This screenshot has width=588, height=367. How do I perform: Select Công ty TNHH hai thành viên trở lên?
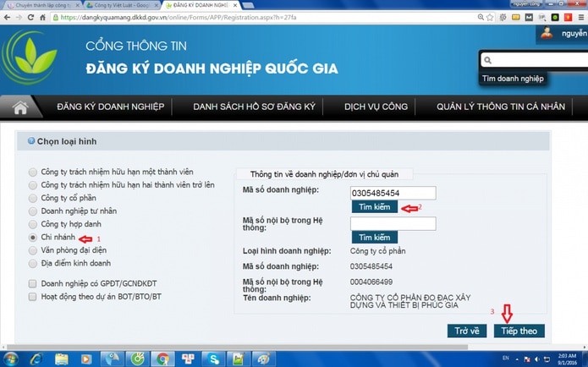click(33, 185)
